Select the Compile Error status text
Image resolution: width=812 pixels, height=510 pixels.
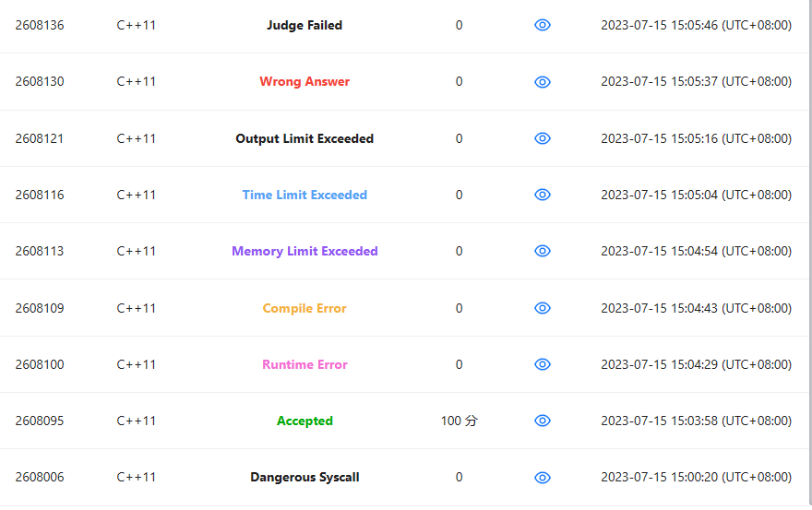point(304,309)
